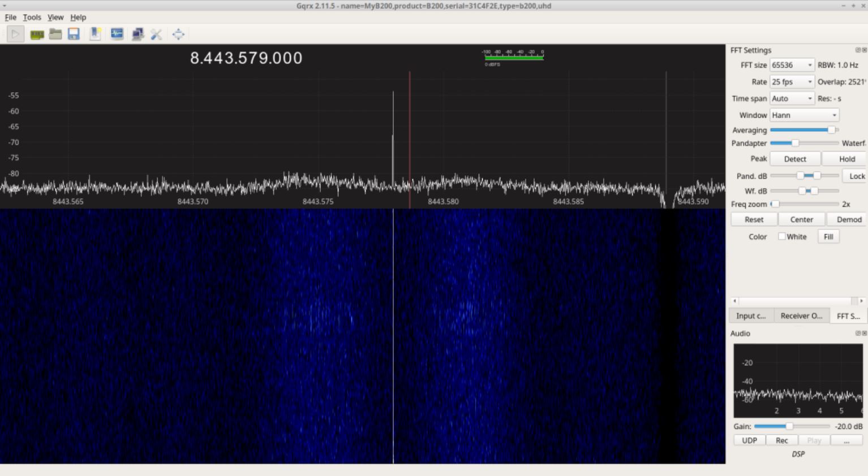This screenshot has width=868, height=476.
Task: Open the Rate 25 fps dropdown
Action: coord(792,82)
